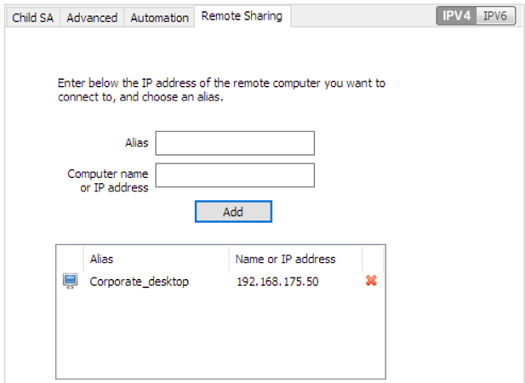Click the Add button
525x383 pixels.
pyautogui.click(x=233, y=212)
